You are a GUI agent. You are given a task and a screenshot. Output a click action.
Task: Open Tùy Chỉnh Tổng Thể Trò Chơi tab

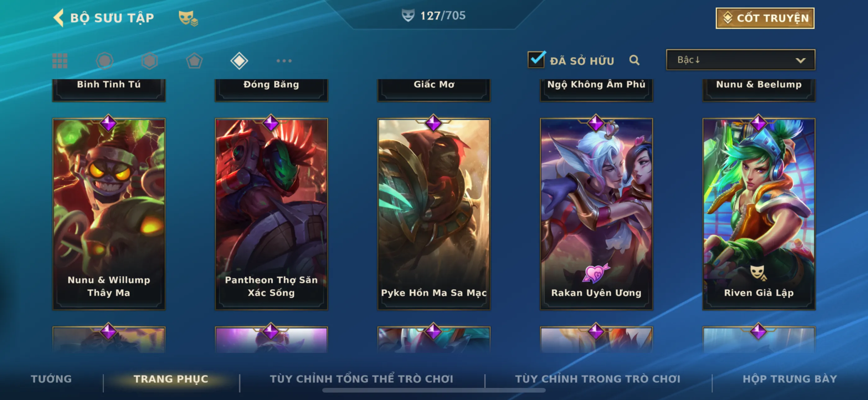[362, 379]
